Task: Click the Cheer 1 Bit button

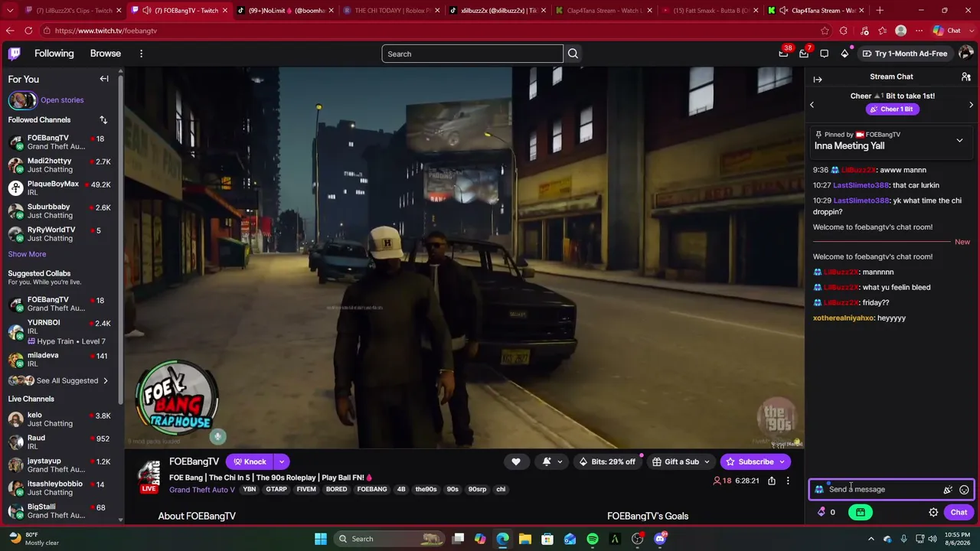Action: [891, 109]
